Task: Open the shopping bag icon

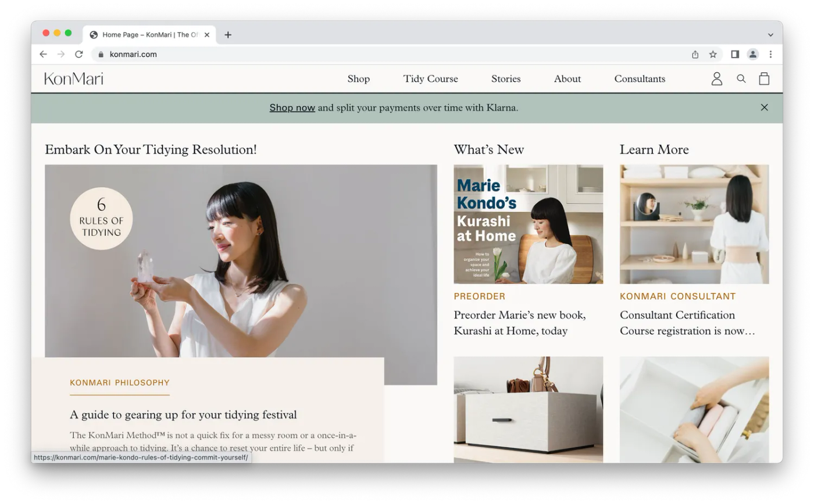Action: pyautogui.click(x=764, y=78)
